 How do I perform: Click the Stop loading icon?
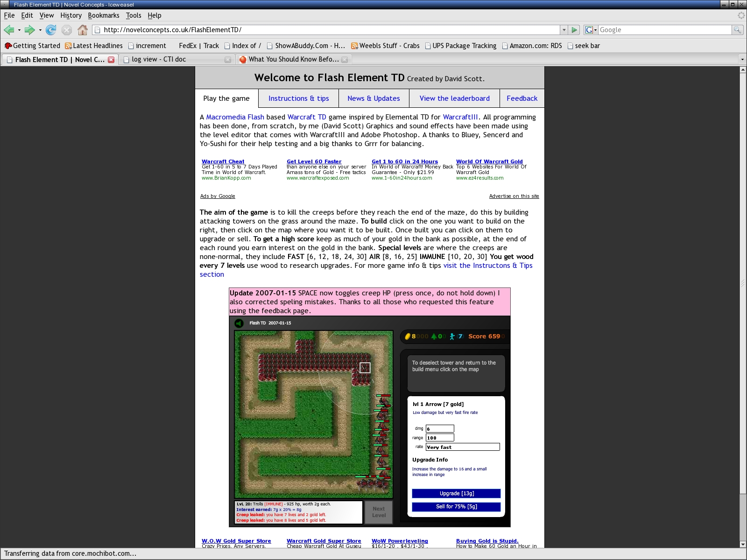[67, 30]
